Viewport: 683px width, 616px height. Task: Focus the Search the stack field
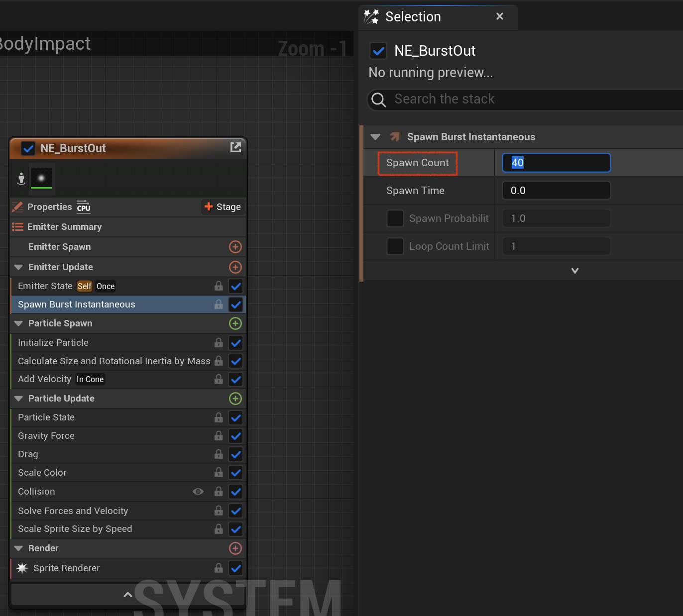[525, 100]
